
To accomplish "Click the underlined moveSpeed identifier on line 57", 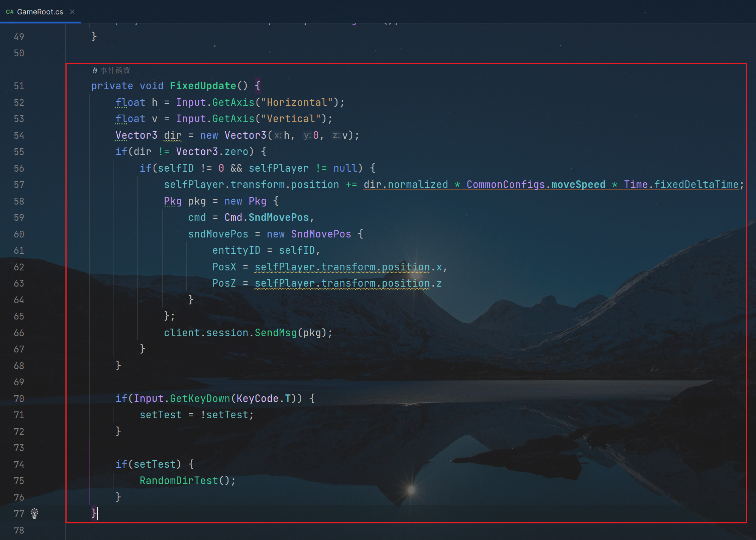I will click(x=578, y=185).
